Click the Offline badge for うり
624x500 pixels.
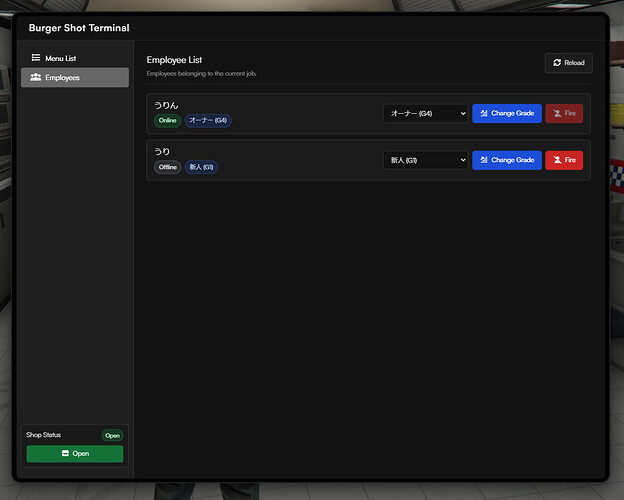pos(168,167)
